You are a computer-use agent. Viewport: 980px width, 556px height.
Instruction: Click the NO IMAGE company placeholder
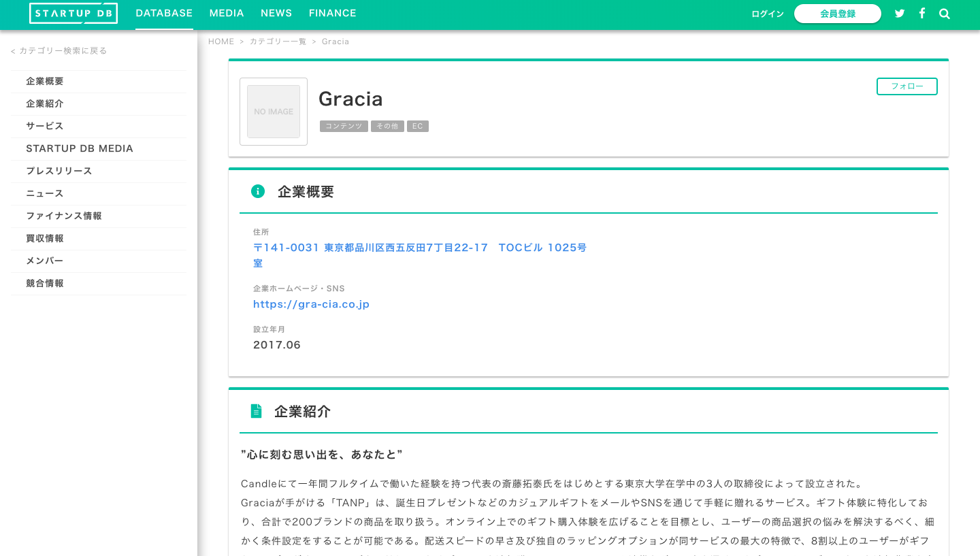pyautogui.click(x=273, y=111)
